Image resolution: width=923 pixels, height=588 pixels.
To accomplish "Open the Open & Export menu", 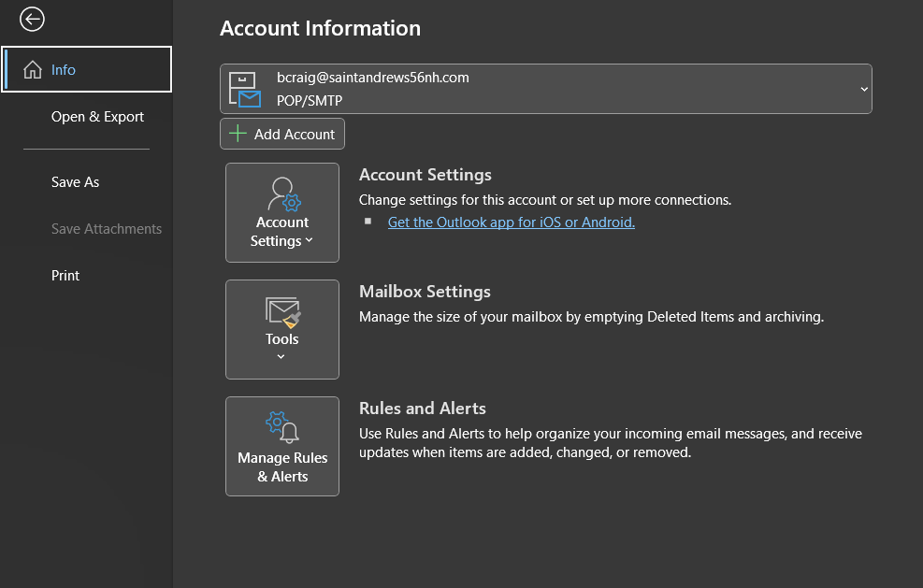I will click(97, 117).
